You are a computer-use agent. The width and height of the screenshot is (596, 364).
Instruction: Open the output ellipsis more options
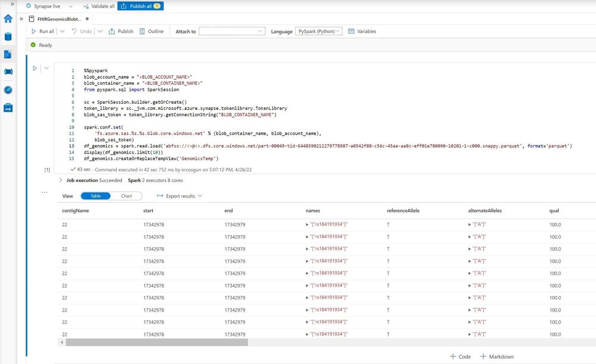tap(45, 193)
